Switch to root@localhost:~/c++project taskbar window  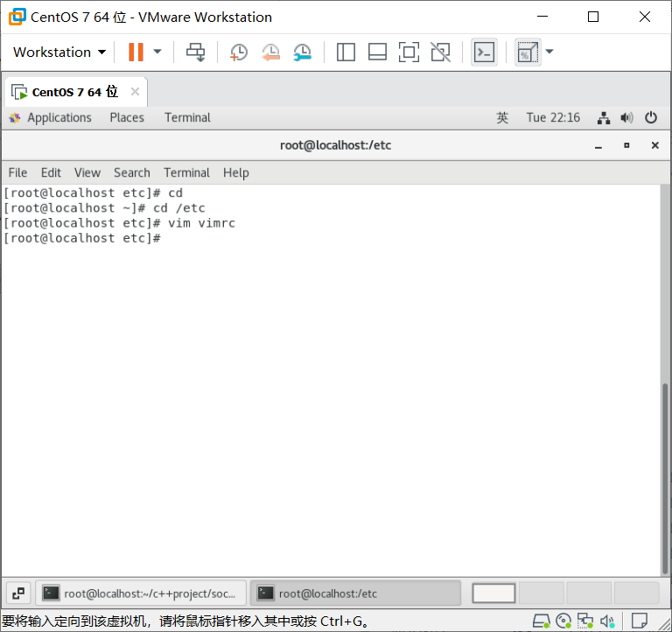pos(141,593)
